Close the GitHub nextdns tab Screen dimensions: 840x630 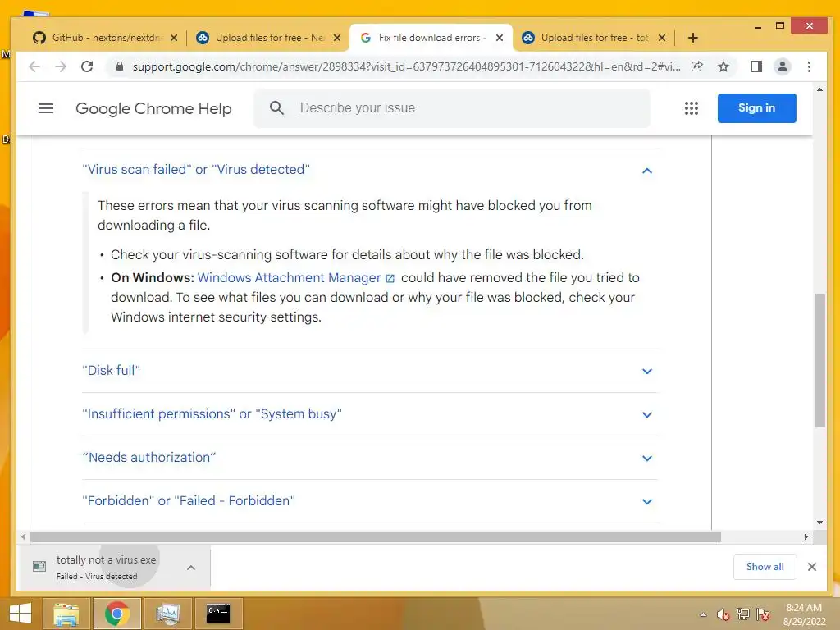pos(174,38)
